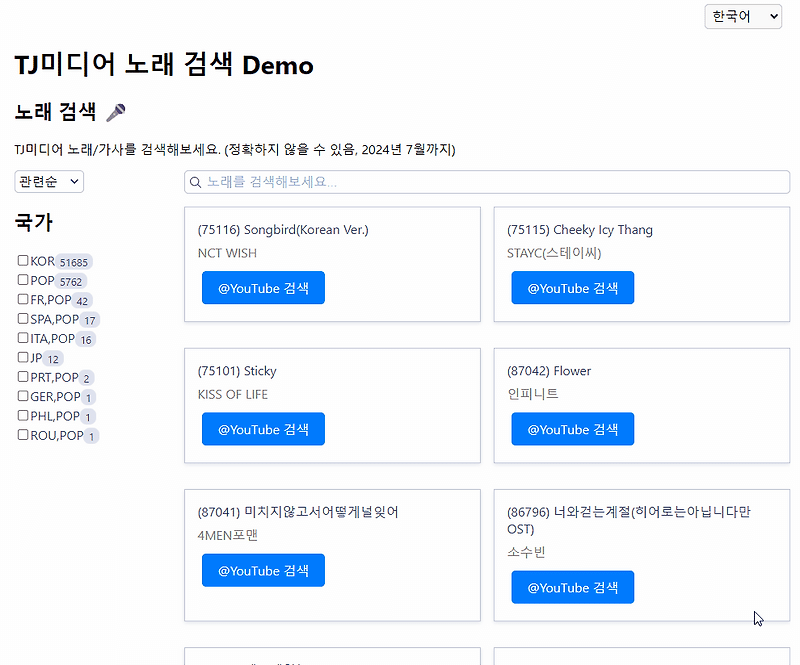Enable the ITA,POP filter
This screenshot has height=665, width=800.
[21, 338]
